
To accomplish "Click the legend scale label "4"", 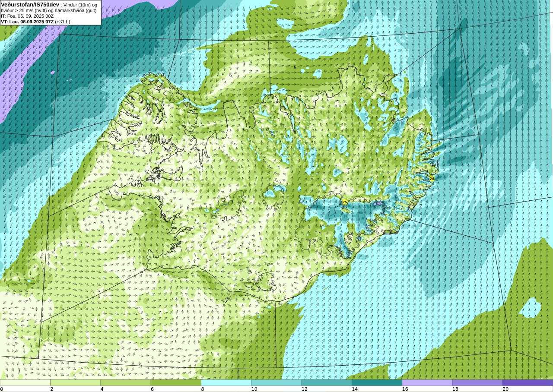I will pos(102,389).
